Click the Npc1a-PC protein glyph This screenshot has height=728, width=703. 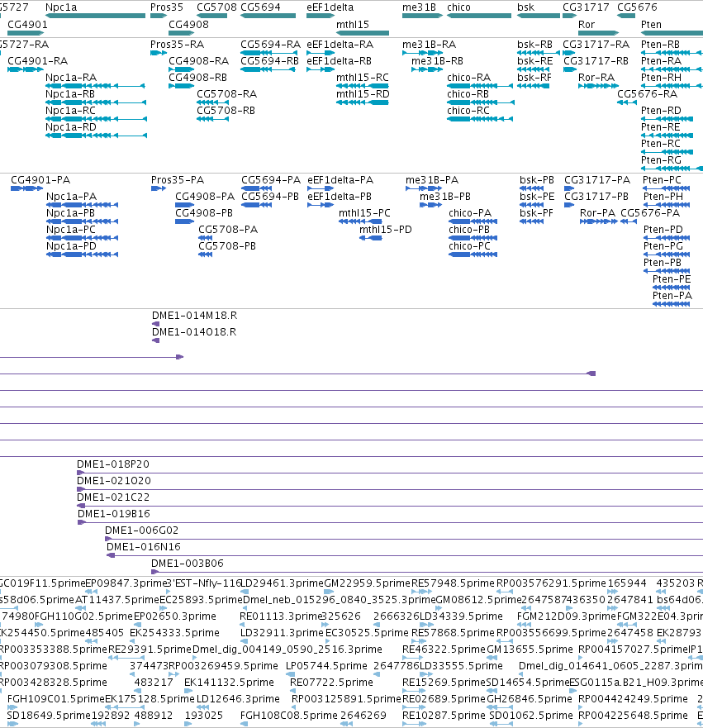pos(82,238)
